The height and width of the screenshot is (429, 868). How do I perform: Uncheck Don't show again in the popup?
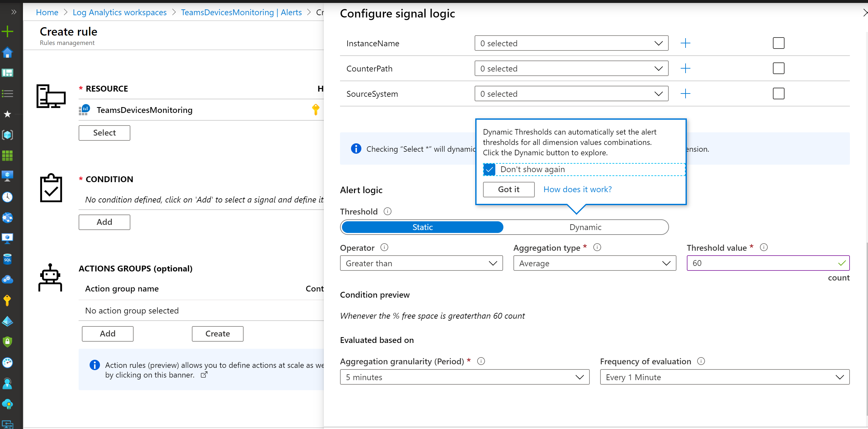coord(489,169)
